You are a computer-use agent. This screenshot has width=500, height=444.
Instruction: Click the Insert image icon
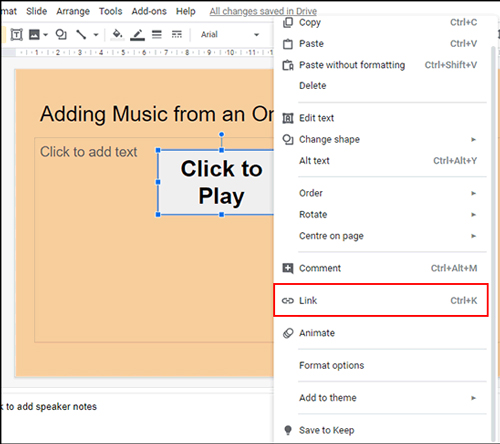tap(34, 34)
